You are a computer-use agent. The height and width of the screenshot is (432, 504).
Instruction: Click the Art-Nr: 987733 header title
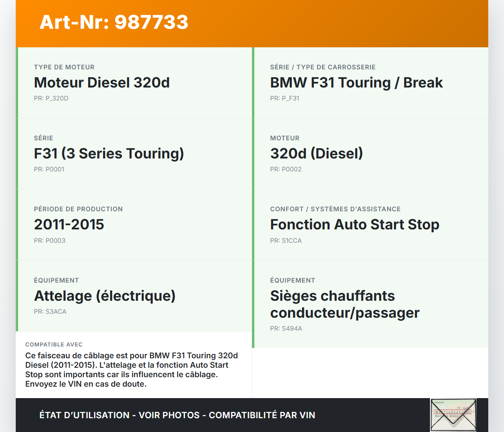(114, 22)
